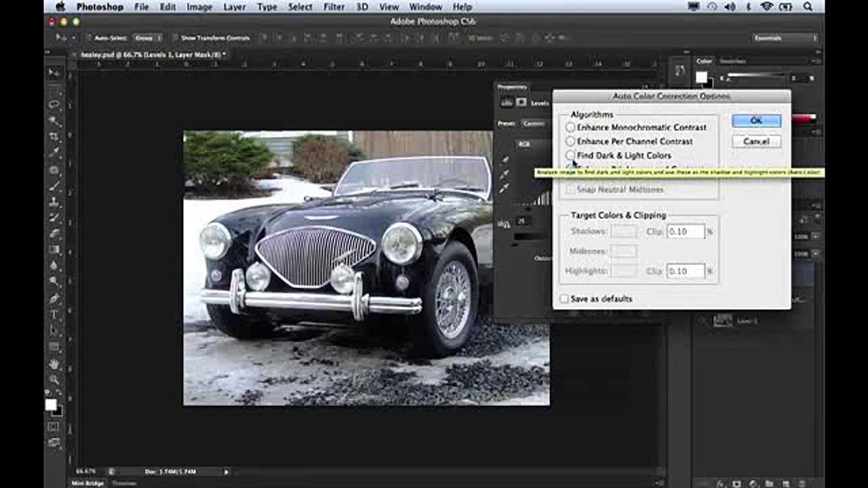Select Enhance Per Channel Contrast radio button

(x=570, y=142)
